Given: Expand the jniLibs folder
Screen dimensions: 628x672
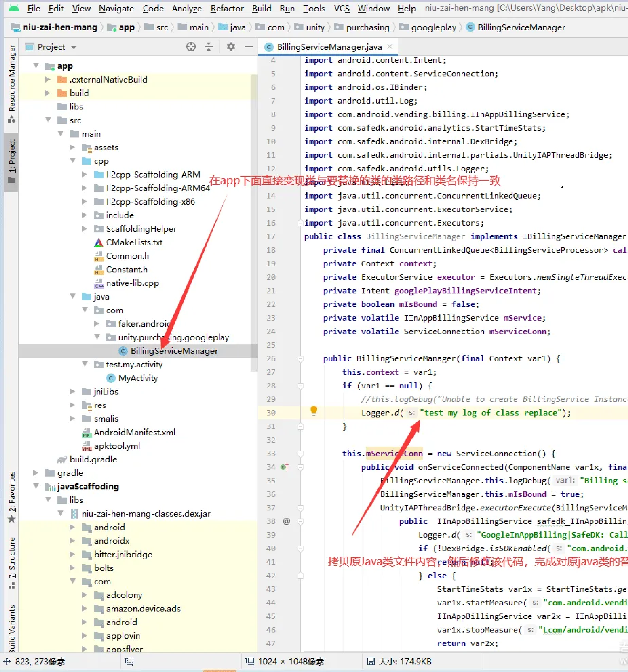Looking at the screenshot, I should point(72,391).
